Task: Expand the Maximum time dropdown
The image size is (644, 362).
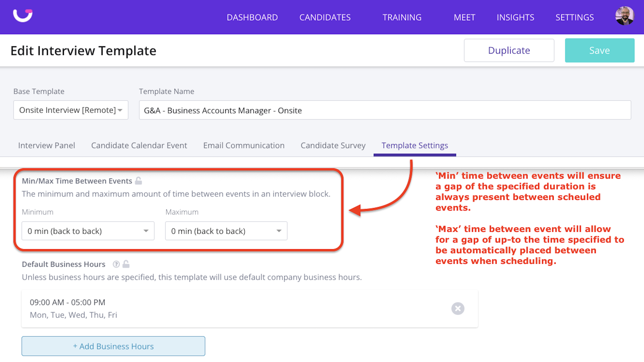Action: [x=226, y=231]
